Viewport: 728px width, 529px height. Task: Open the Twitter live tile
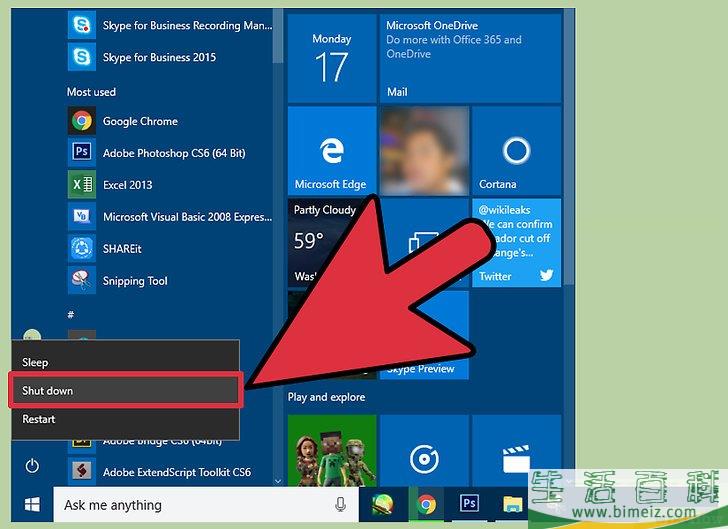(x=516, y=242)
